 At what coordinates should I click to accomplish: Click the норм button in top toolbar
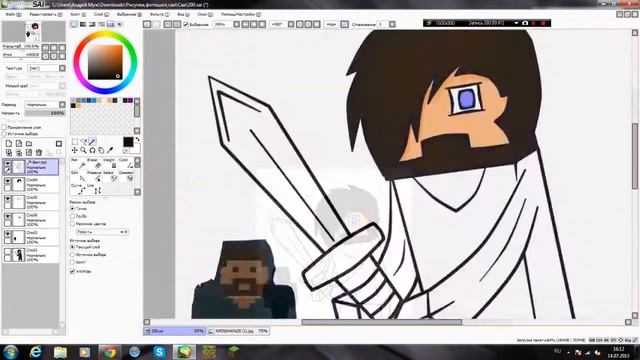point(331,24)
